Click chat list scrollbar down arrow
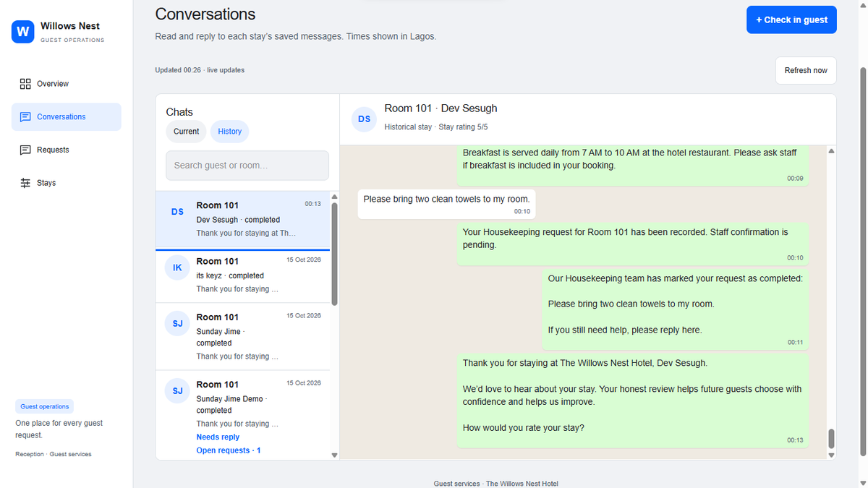The width and height of the screenshot is (868, 488). (x=334, y=455)
